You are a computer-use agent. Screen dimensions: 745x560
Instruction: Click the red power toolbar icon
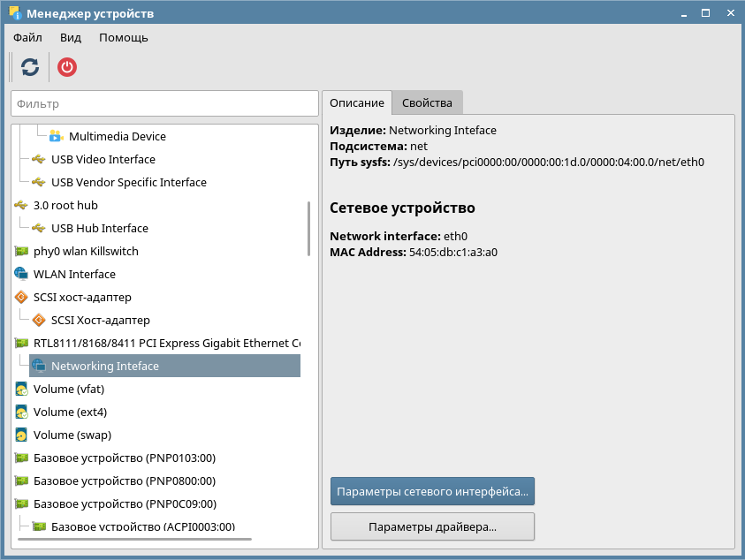67,67
